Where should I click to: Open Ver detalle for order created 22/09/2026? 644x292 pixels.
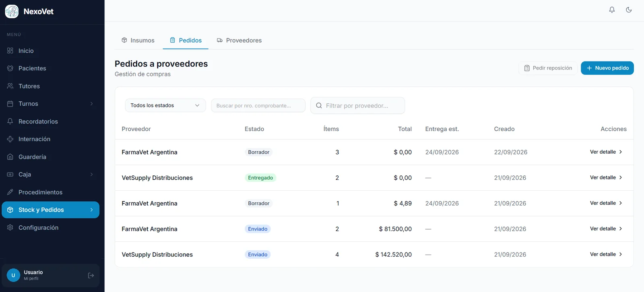[606, 152]
